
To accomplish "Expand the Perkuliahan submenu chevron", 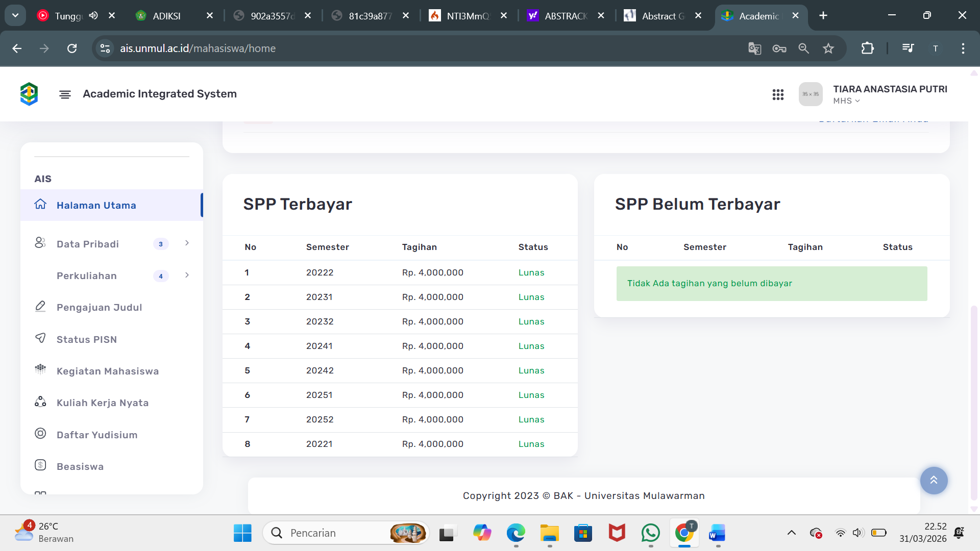I will (187, 275).
